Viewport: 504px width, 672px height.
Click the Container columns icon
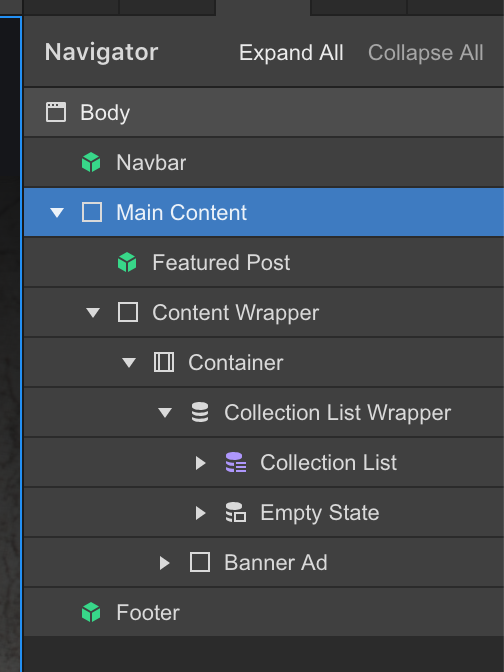point(164,362)
